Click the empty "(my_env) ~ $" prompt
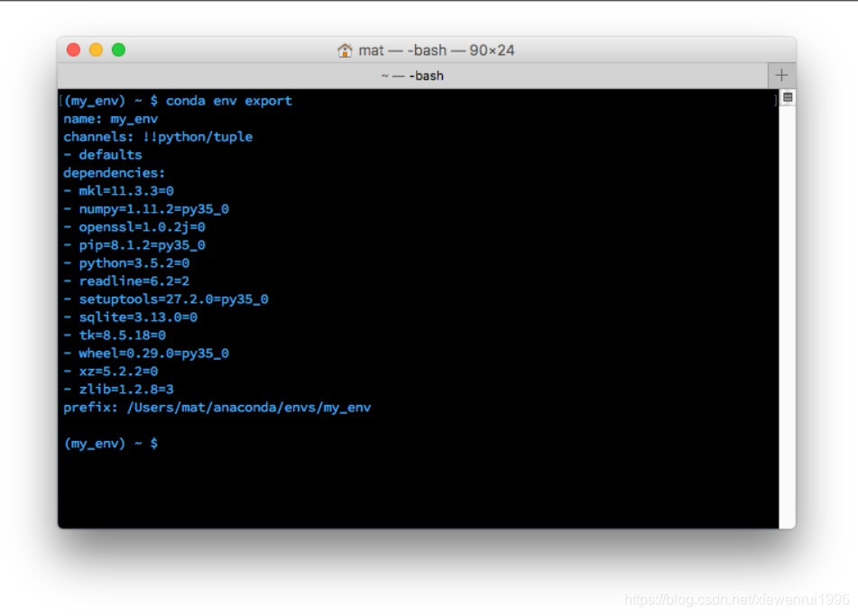The width and height of the screenshot is (858, 616). pyautogui.click(x=111, y=444)
